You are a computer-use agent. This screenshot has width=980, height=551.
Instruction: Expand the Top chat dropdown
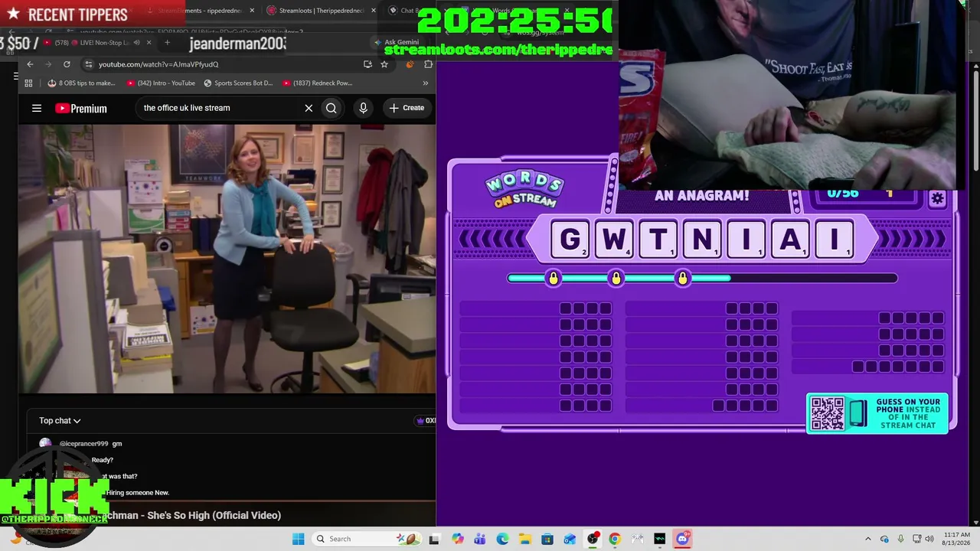(60, 420)
